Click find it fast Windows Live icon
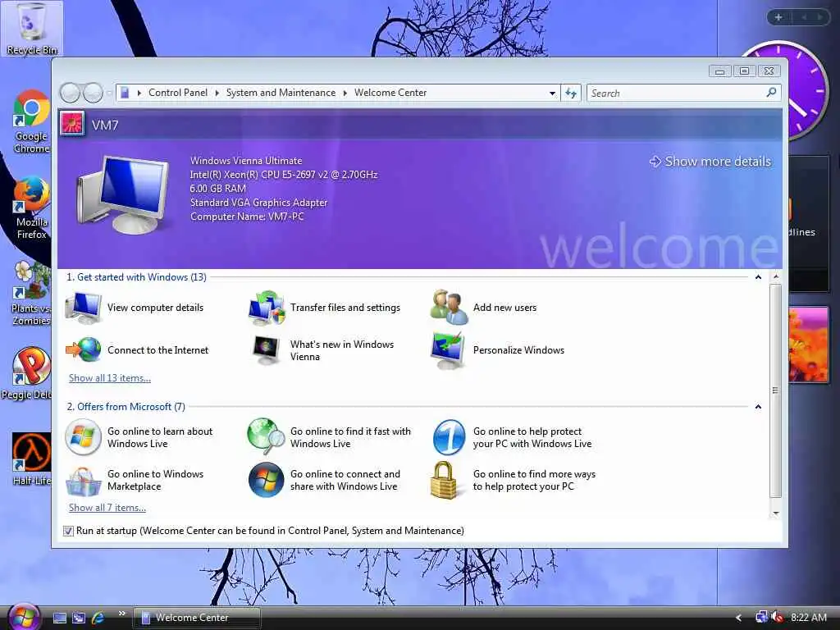The image size is (840, 630). point(267,437)
